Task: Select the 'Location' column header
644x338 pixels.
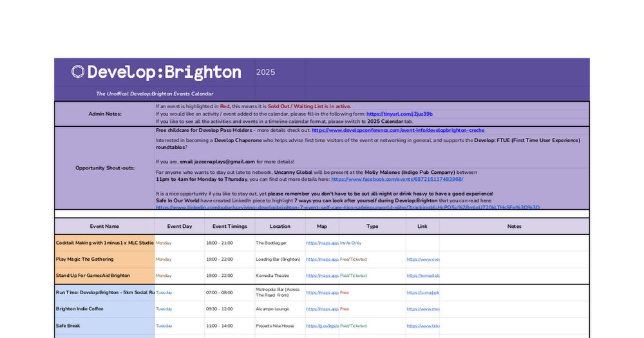Action: point(280,226)
